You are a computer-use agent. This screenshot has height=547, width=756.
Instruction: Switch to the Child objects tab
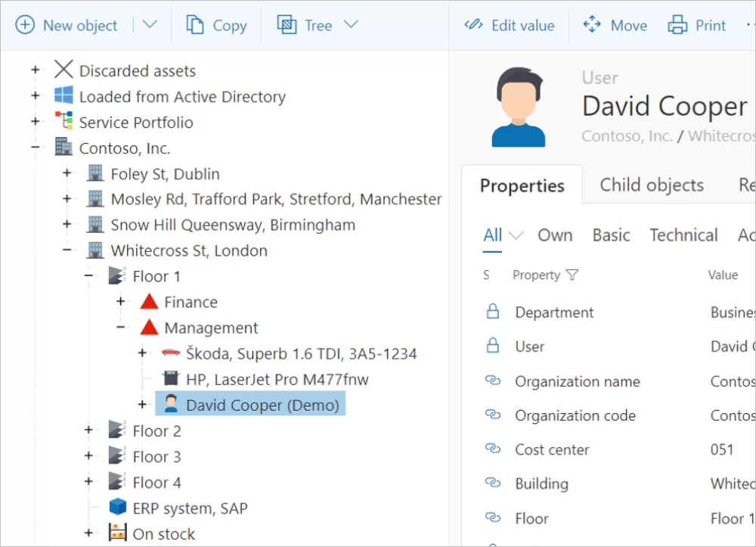(x=652, y=185)
